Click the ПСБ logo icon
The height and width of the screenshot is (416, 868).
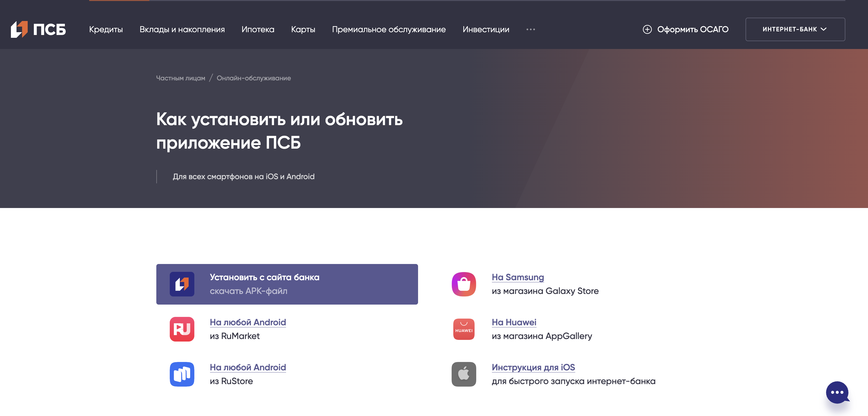coord(19,29)
